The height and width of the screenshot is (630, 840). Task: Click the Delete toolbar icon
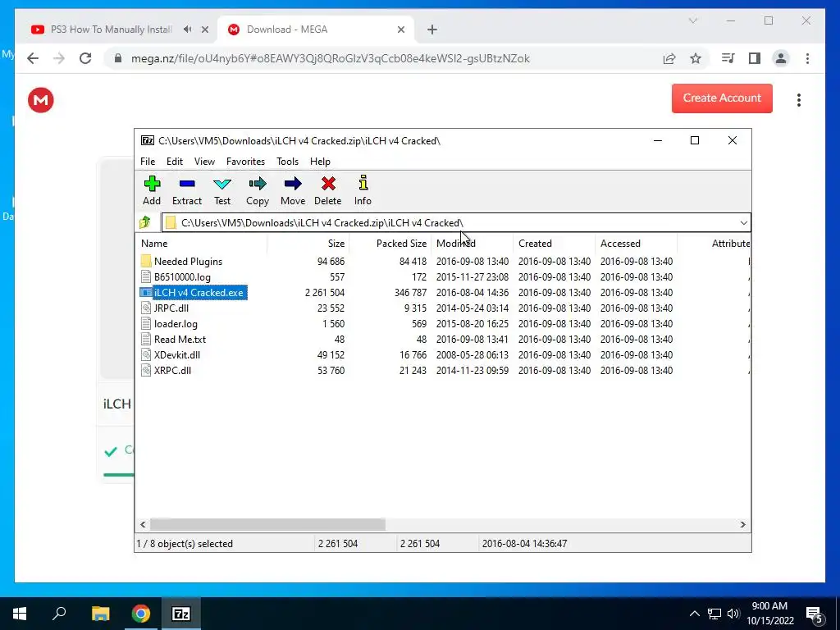tap(328, 190)
